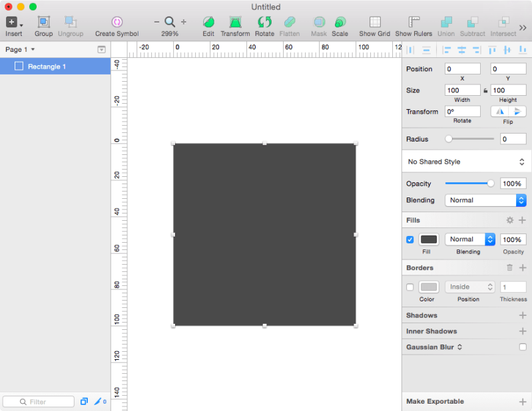532x411 pixels.
Task: Open the layer Blending Normal dropdown
Action: pos(485,200)
